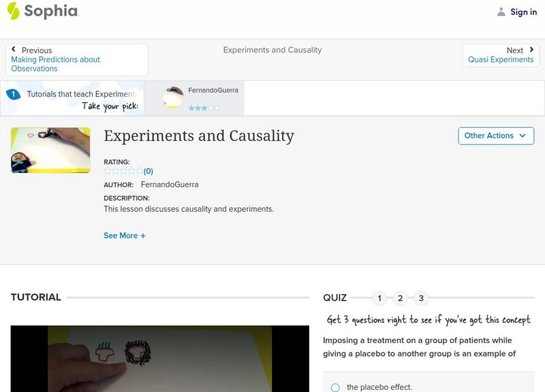545x392 pixels.
Task: Click the blue tutorial count badge
Action: pos(13,95)
